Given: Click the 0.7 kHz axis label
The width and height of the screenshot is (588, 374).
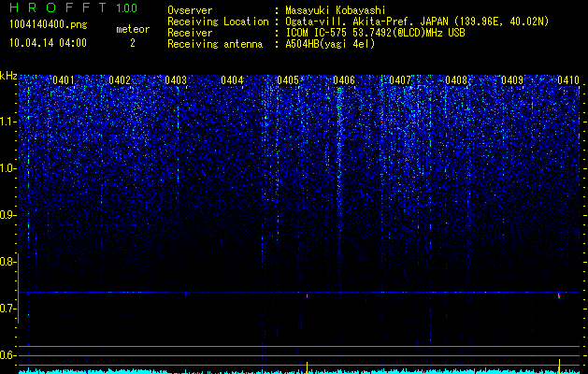Looking at the screenshot, I should [7, 309].
